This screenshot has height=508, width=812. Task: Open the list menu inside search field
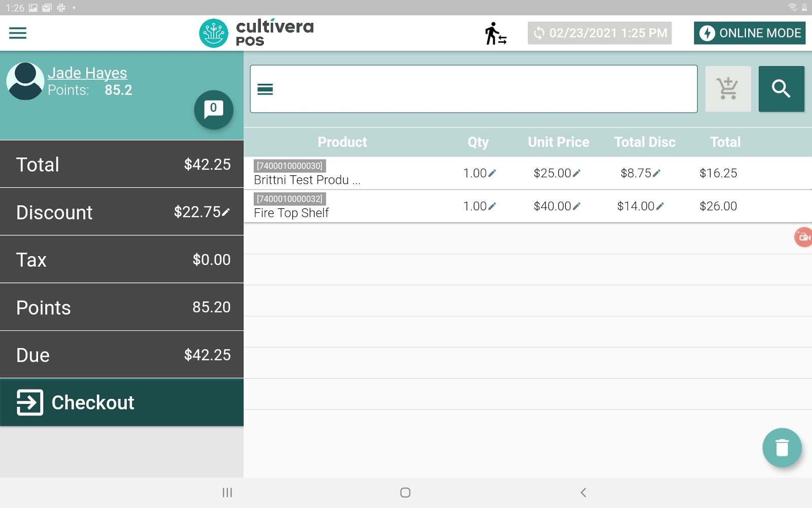pos(265,89)
